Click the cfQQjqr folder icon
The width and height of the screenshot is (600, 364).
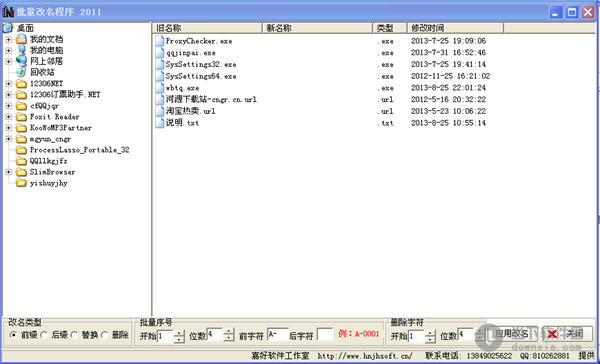pyautogui.click(x=21, y=106)
